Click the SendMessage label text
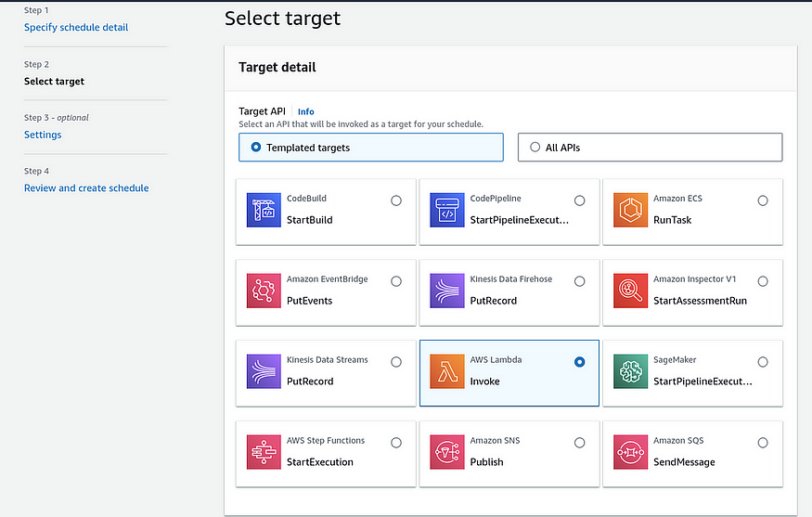 684,462
